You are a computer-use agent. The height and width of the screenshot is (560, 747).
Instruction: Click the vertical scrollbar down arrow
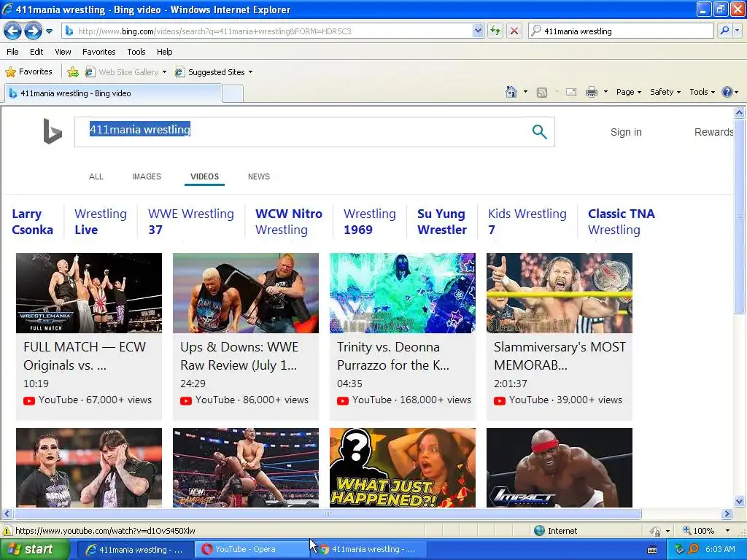coord(740,502)
